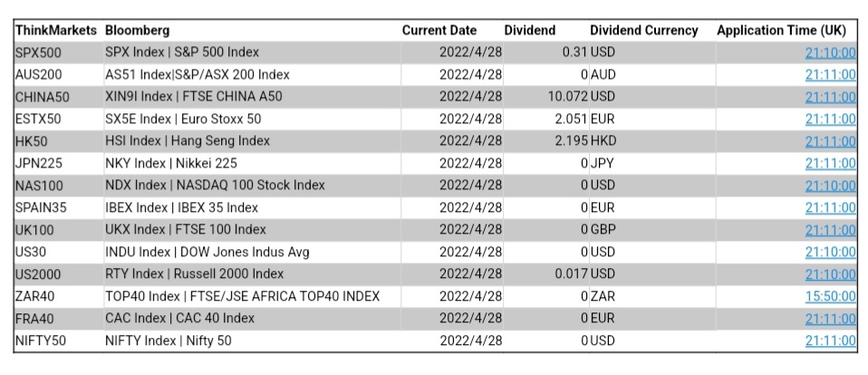Click the ZAR40 15:50:00 time link
This screenshot has width=868, height=375.
(830, 296)
